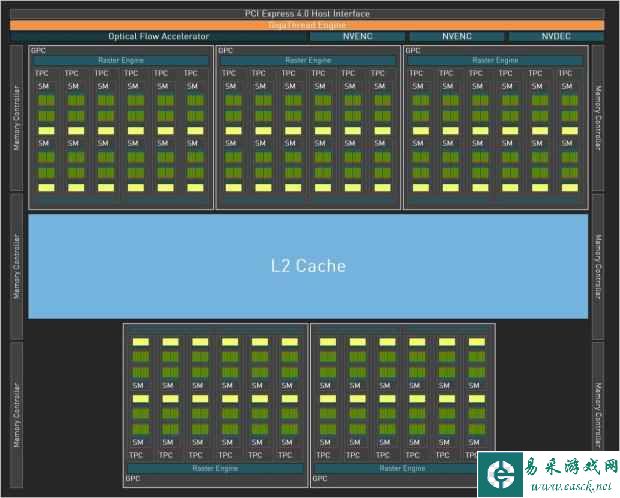620x498 pixels.
Task: Click the Optical Flow Accelerator block
Action: click(158, 36)
